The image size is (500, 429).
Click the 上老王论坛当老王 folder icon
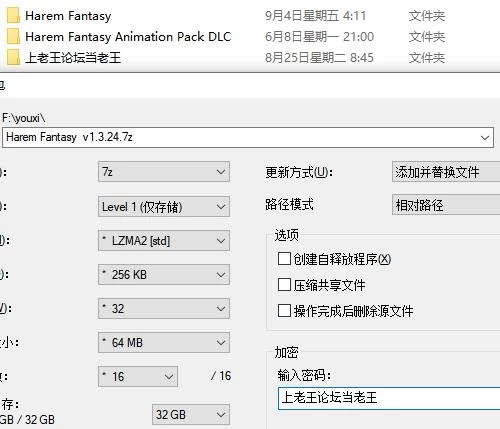point(13,57)
